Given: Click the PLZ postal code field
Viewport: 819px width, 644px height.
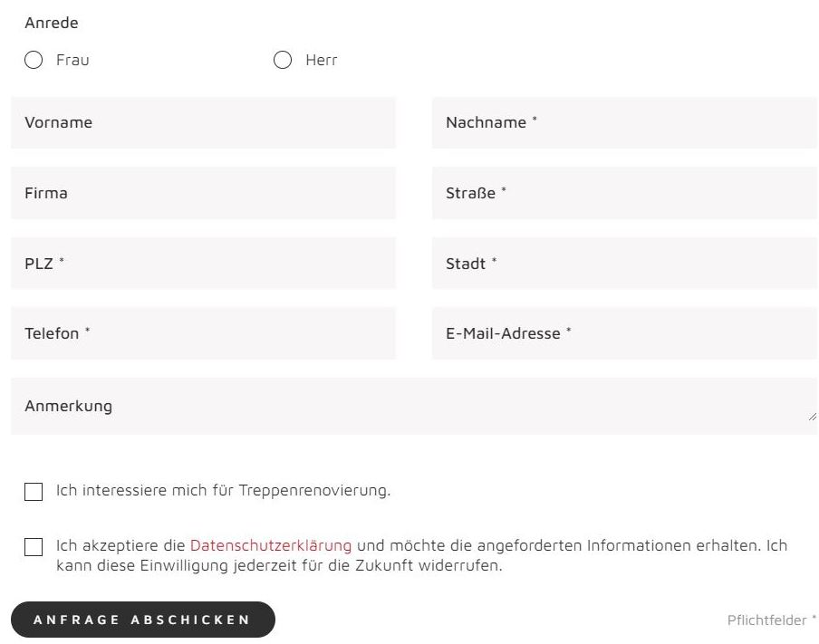Looking at the screenshot, I should 203,264.
